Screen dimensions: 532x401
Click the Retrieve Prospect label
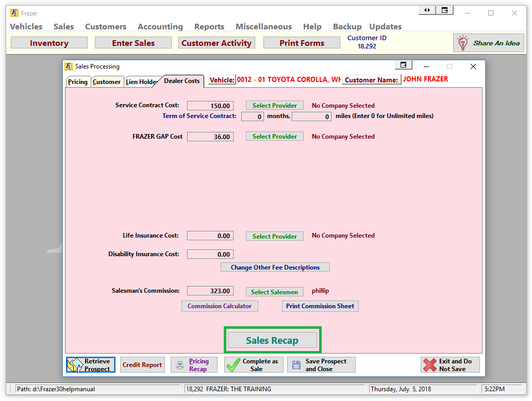tap(97, 365)
